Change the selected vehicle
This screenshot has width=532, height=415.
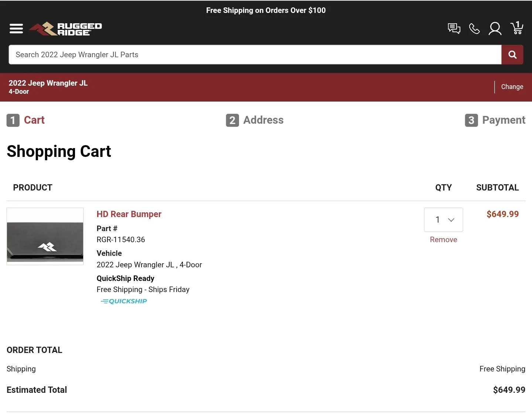pyautogui.click(x=512, y=87)
